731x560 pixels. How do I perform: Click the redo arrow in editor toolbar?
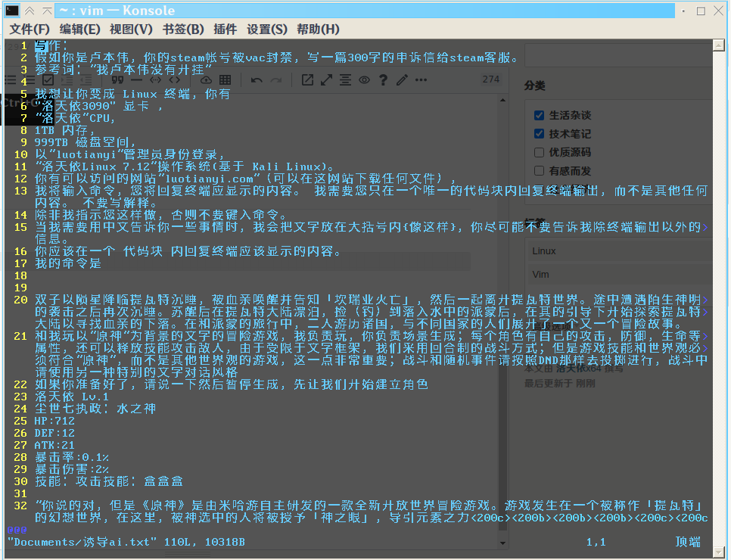[277, 79]
